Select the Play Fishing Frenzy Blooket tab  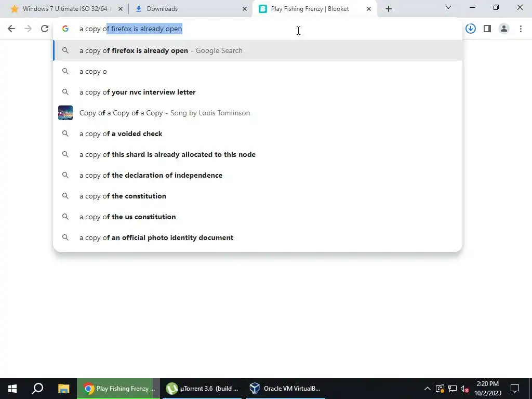pos(314,9)
